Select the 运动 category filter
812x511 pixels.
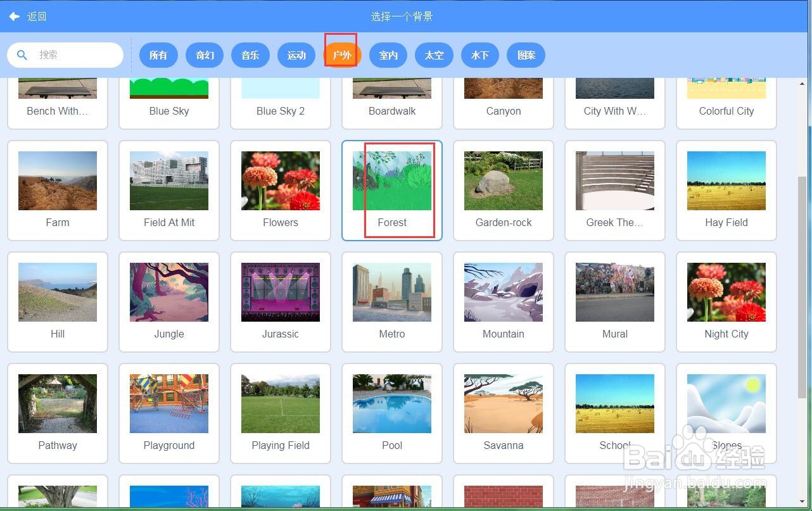[x=296, y=55]
